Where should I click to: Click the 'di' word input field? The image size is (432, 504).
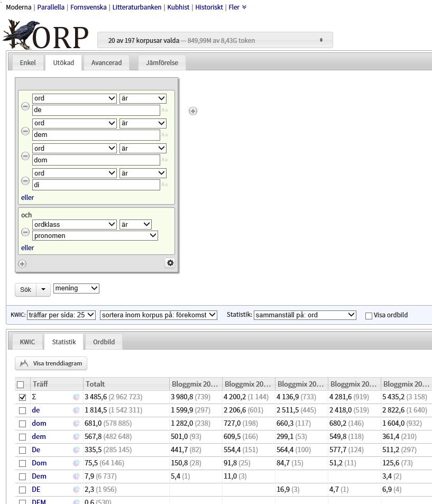point(96,185)
